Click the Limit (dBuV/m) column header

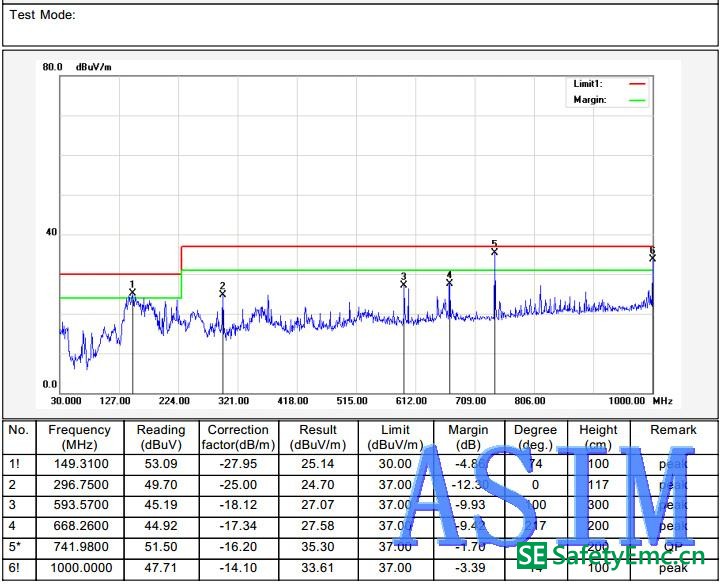point(395,437)
